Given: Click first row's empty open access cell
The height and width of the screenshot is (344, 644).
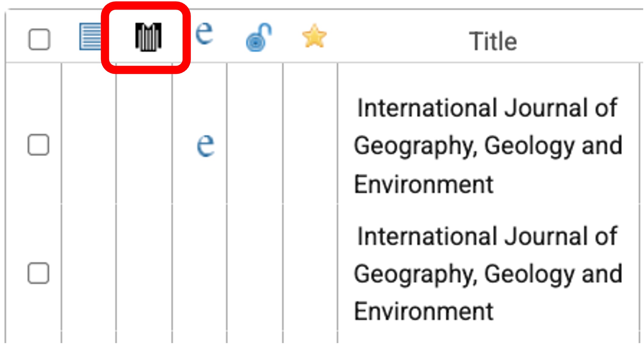Looking at the screenshot, I should point(255,145).
